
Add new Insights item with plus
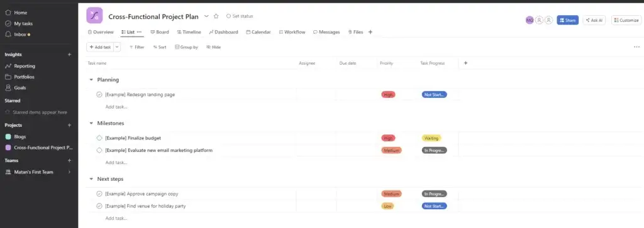point(69,55)
